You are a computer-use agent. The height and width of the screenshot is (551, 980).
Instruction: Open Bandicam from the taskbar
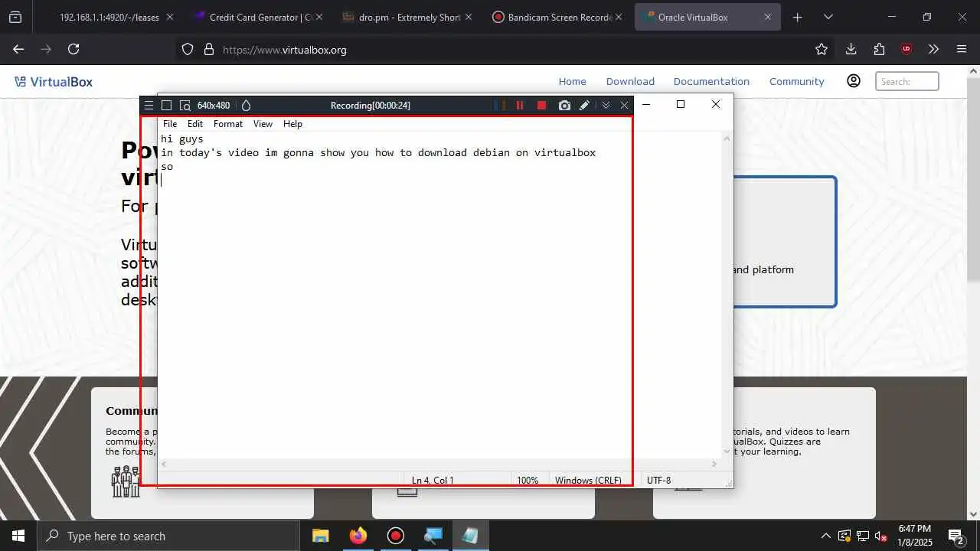[395, 536]
